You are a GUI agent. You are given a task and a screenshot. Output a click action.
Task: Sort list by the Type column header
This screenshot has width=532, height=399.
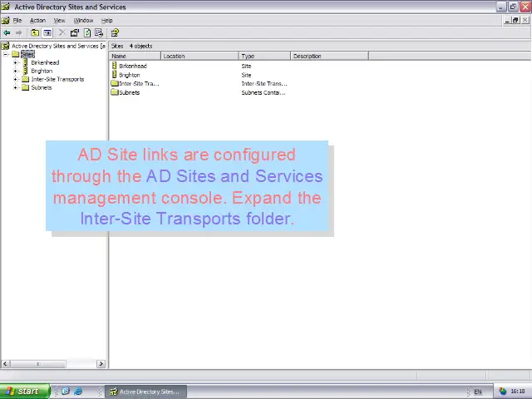(264, 56)
